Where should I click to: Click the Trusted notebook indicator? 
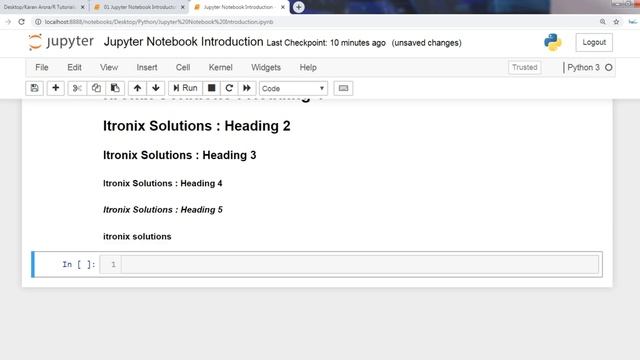(524, 67)
